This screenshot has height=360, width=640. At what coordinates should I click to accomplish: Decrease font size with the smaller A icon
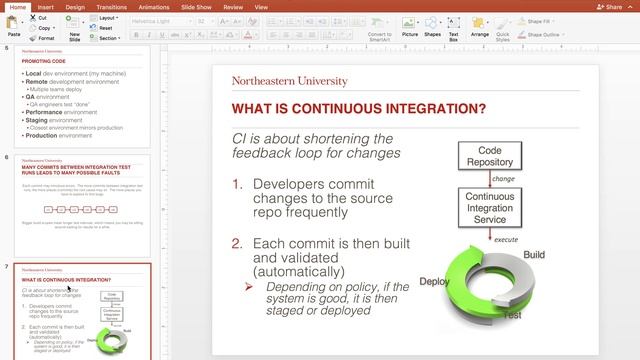tap(237, 21)
